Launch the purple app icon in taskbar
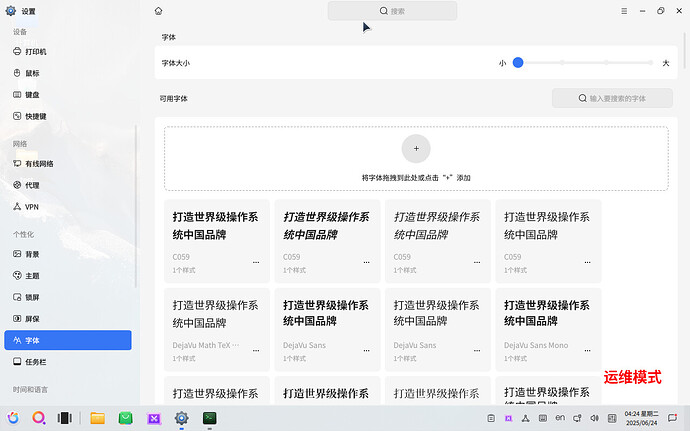This screenshot has width=690, height=431. coord(154,418)
